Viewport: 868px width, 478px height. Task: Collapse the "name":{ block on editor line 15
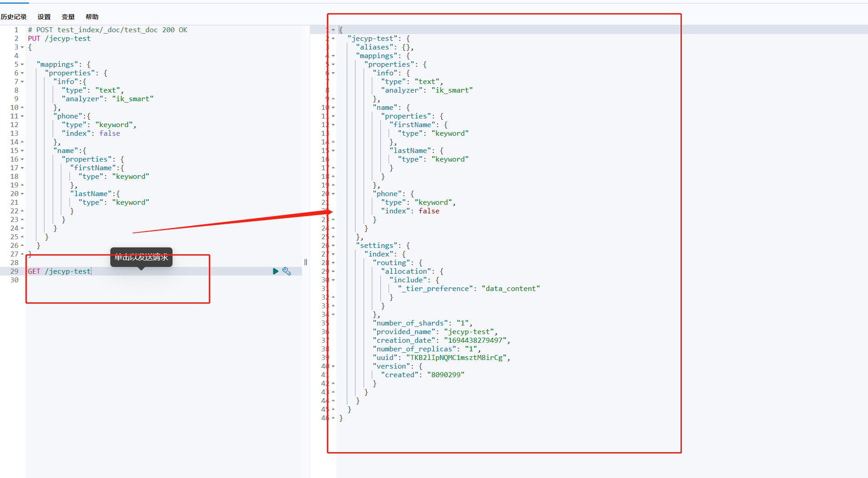click(22, 151)
